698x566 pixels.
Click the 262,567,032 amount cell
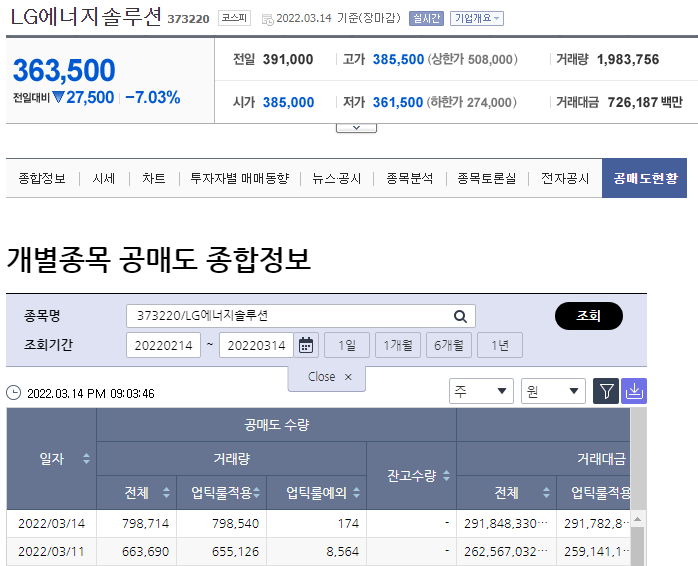pos(506,552)
